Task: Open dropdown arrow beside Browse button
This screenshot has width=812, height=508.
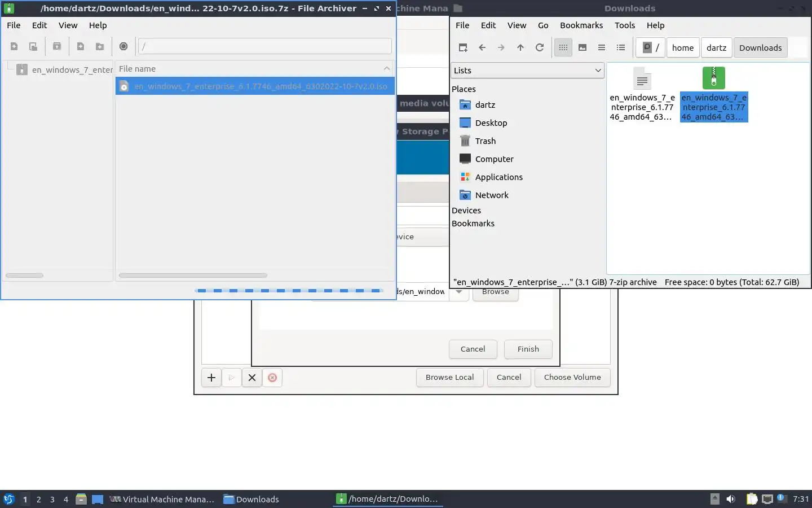Action: [459, 292]
